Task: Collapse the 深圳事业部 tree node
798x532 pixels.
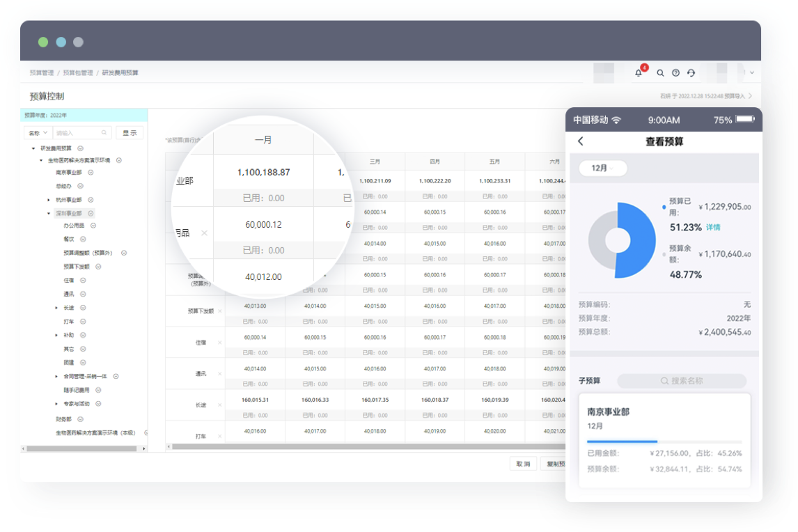Action: pos(49,214)
